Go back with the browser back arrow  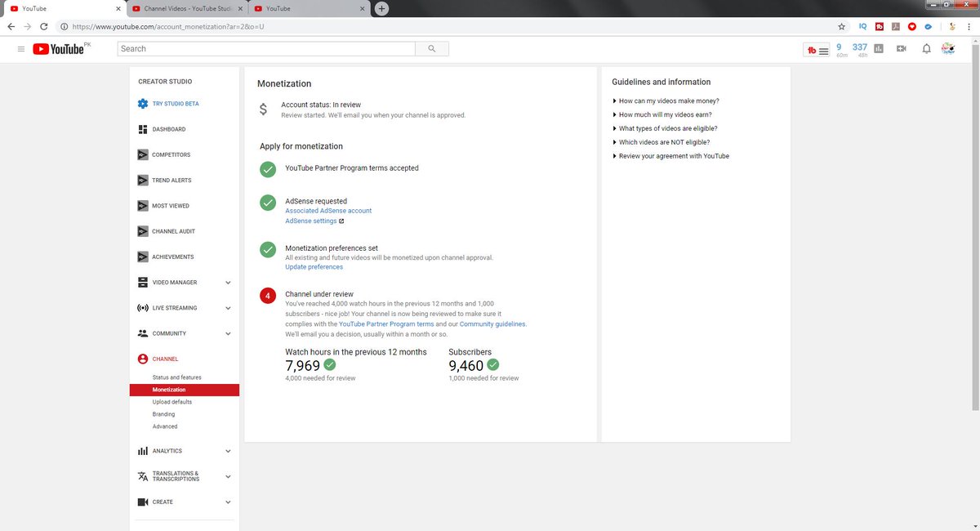11,26
